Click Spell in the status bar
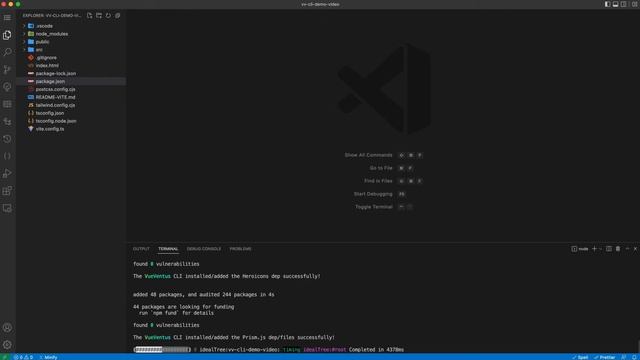640x360 pixels. (580, 357)
